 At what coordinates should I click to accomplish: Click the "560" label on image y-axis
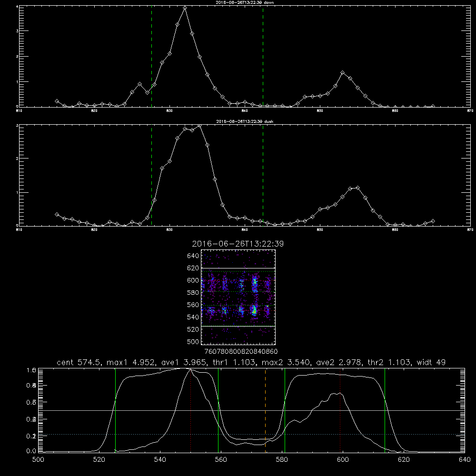(193, 305)
